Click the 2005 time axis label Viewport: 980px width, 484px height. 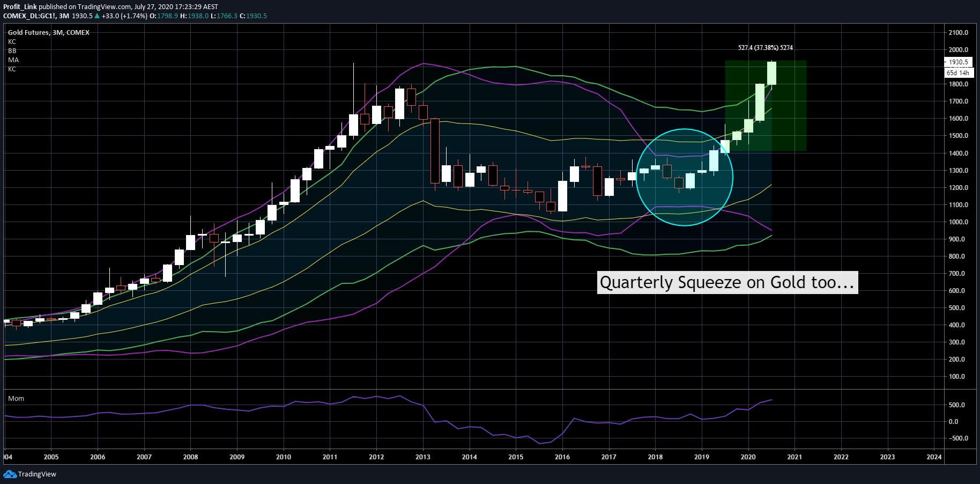tap(51, 457)
